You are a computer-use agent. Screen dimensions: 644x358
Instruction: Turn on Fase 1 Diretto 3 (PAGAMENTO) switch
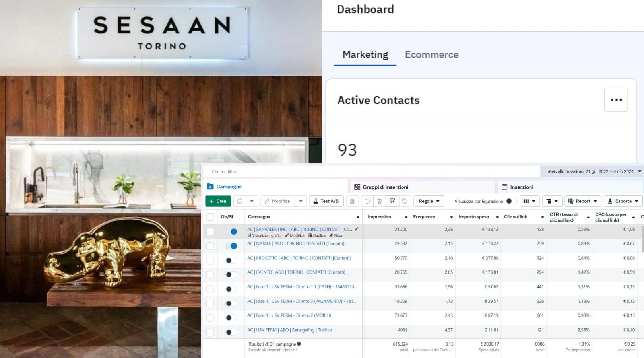[x=231, y=304]
